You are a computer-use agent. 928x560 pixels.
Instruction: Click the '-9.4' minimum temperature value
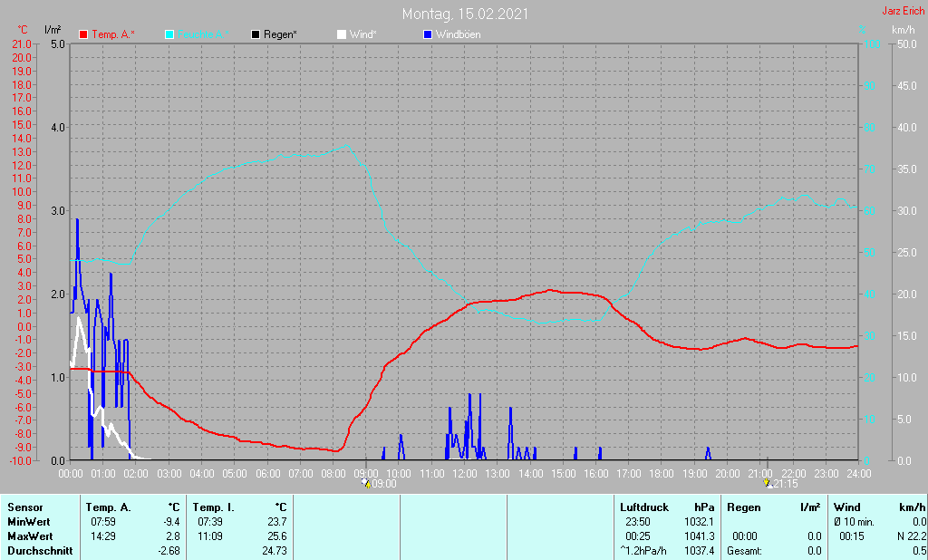170,522
